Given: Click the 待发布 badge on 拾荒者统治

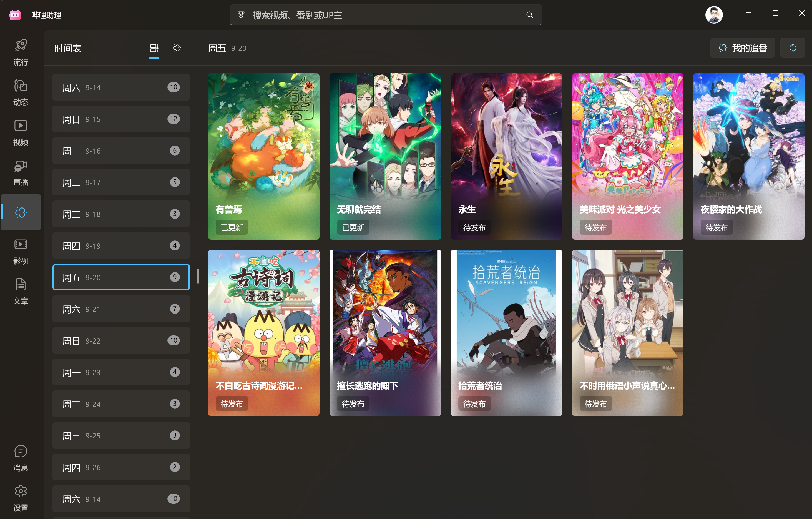Looking at the screenshot, I should tap(474, 404).
